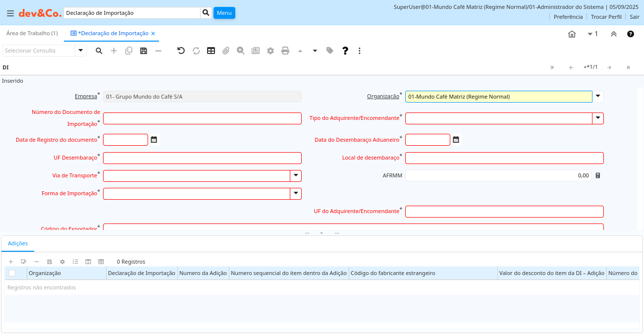Click the Home icon at top right
Image resolution: width=644 pixels, height=334 pixels.
click(572, 34)
